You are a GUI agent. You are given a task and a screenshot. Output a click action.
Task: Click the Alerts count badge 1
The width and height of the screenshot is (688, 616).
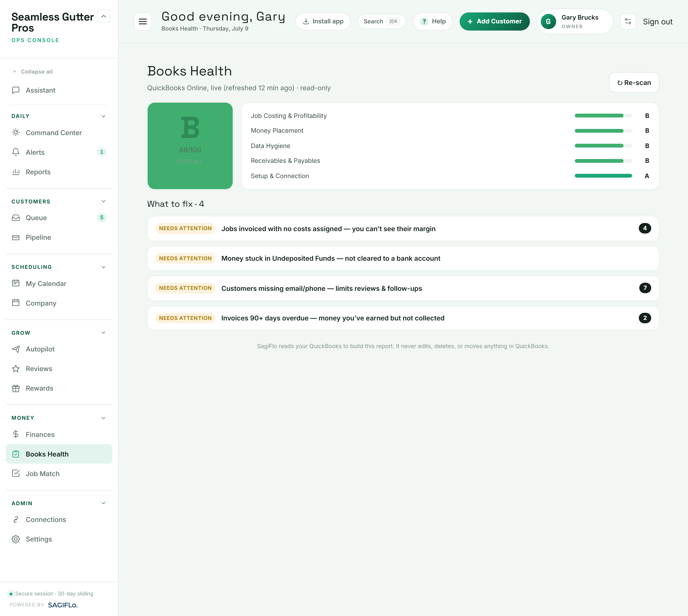click(x=102, y=152)
